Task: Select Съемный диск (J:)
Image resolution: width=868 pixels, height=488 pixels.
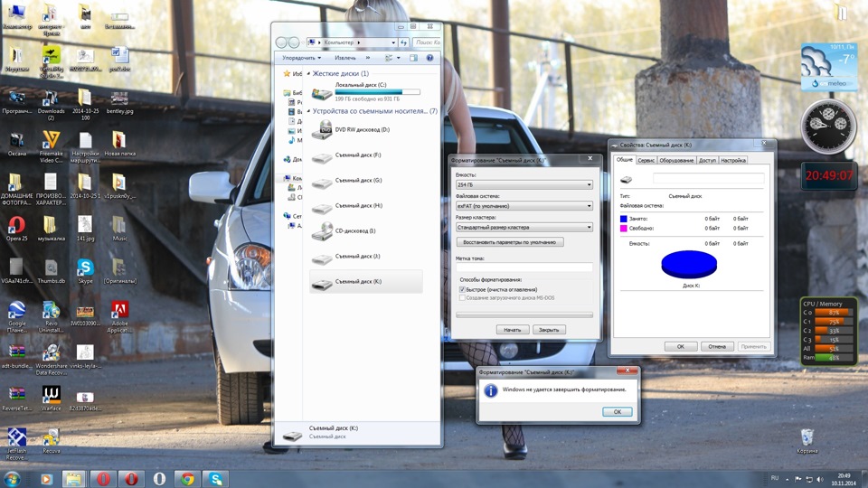Action: [366, 257]
